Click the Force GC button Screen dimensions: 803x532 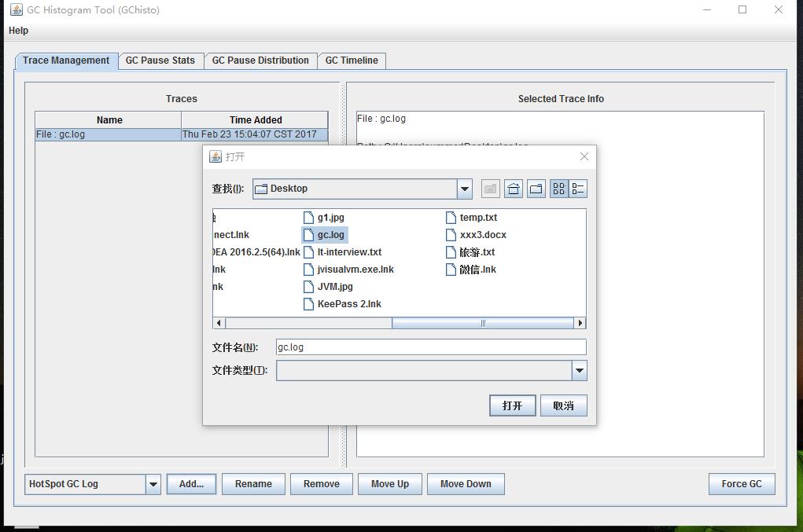point(742,484)
